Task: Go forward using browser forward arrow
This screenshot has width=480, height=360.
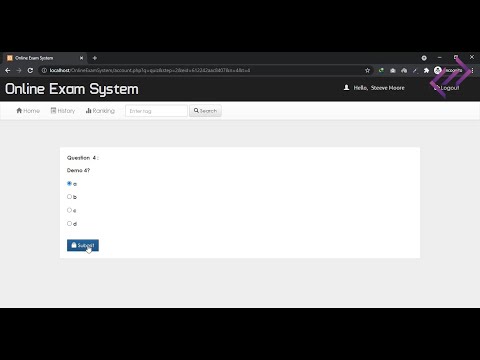Action: [19, 70]
